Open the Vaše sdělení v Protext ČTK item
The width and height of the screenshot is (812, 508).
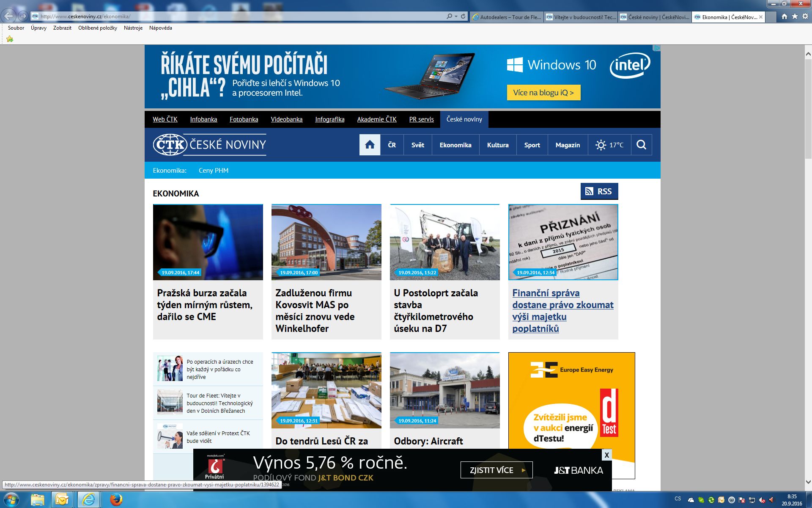click(208, 437)
